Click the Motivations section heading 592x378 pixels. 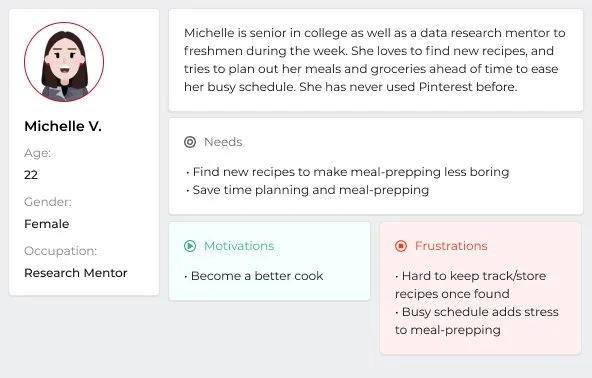click(x=239, y=246)
